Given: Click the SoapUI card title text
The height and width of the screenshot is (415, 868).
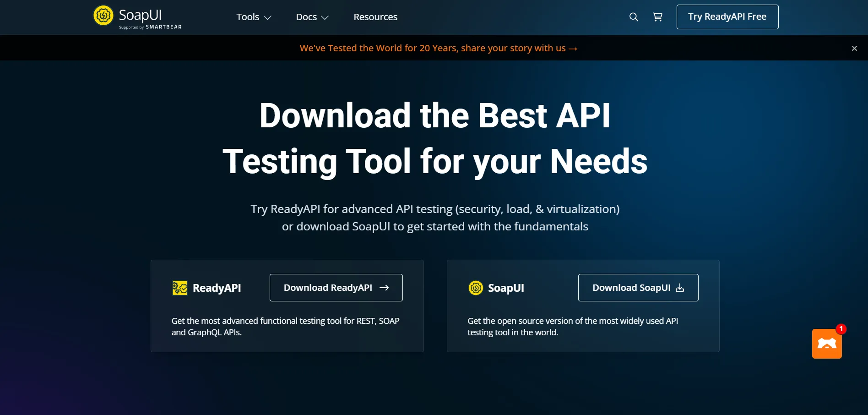Looking at the screenshot, I should pyautogui.click(x=506, y=288).
